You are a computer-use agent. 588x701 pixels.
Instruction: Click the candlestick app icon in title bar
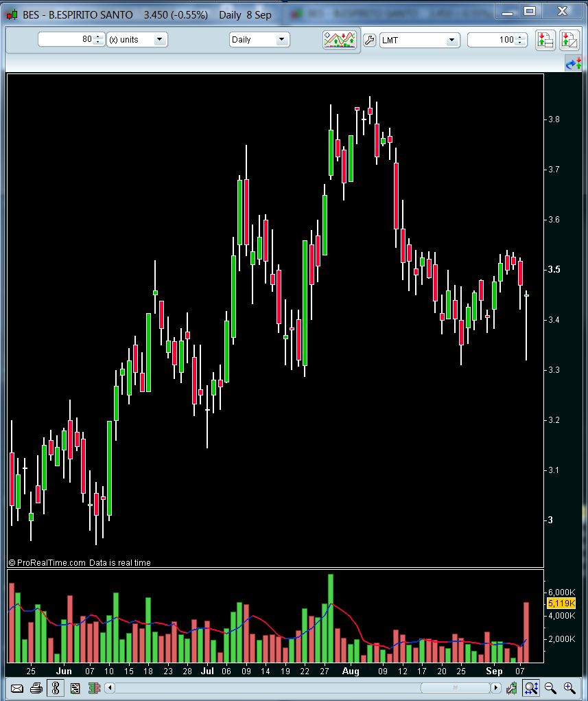[12, 14]
